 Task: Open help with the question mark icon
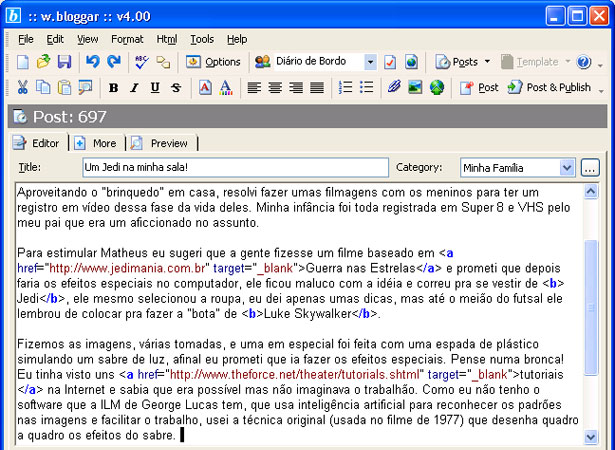point(584,62)
